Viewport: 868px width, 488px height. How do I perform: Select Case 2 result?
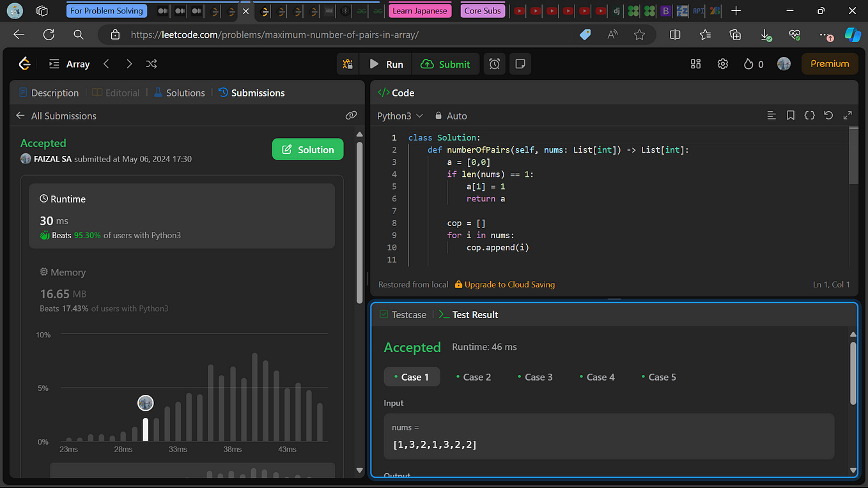[474, 377]
